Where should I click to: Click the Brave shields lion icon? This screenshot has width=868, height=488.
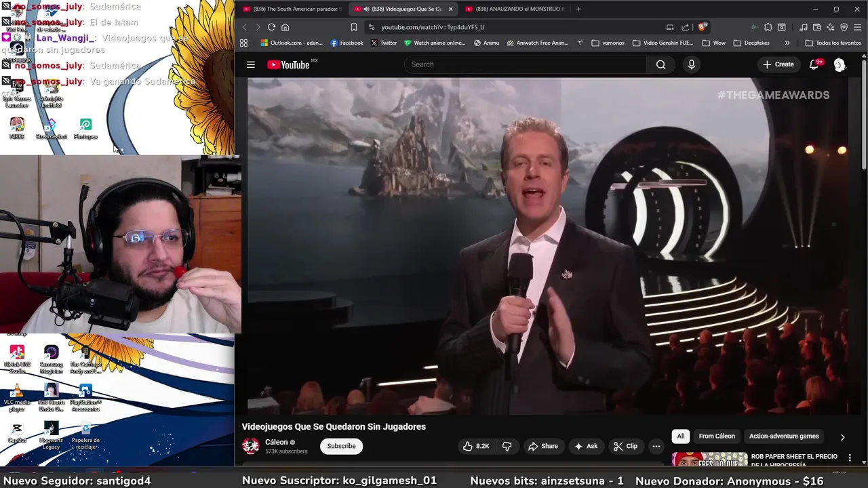pos(702,27)
